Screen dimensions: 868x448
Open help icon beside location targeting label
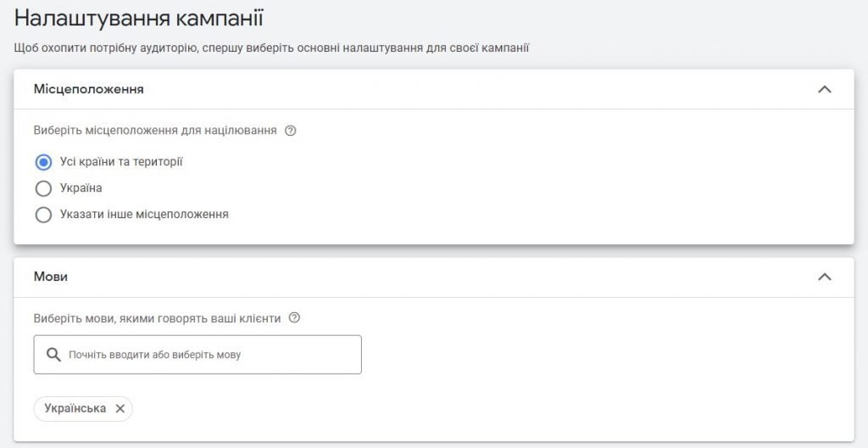290,132
